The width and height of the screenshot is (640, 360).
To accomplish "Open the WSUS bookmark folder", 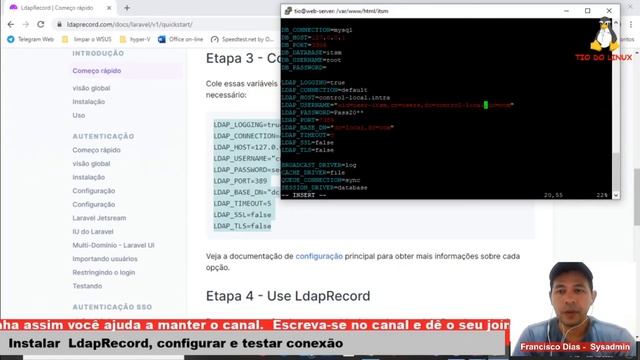I will [x=87, y=39].
